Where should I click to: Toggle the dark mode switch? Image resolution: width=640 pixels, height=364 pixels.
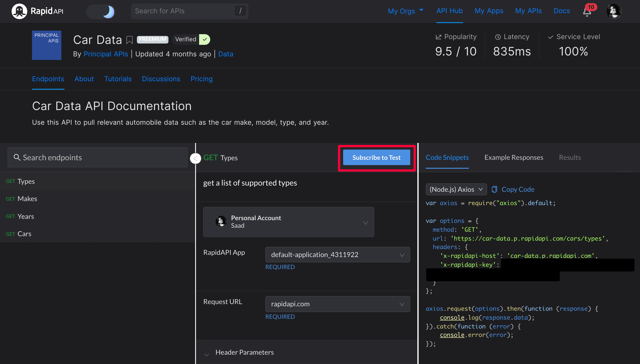coord(101,12)
